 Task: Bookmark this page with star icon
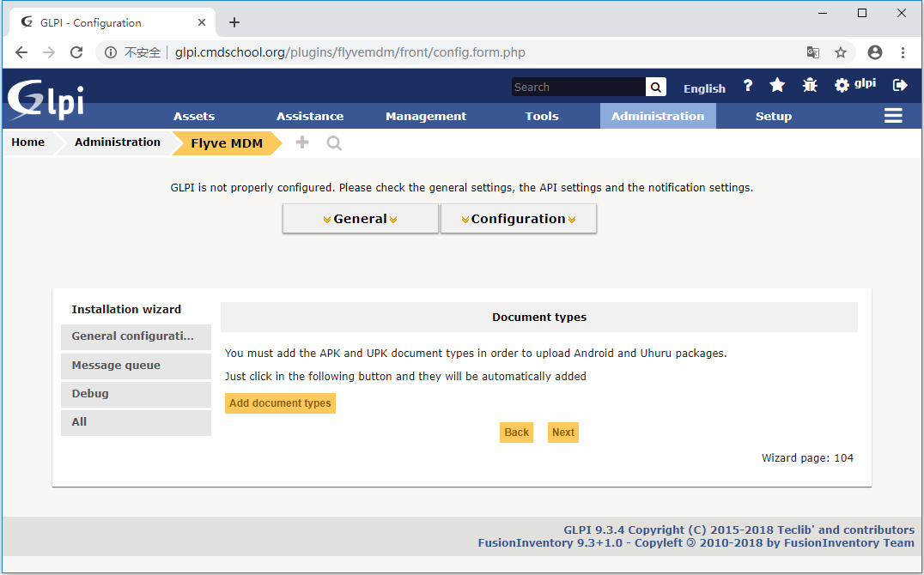click(841, 52)
